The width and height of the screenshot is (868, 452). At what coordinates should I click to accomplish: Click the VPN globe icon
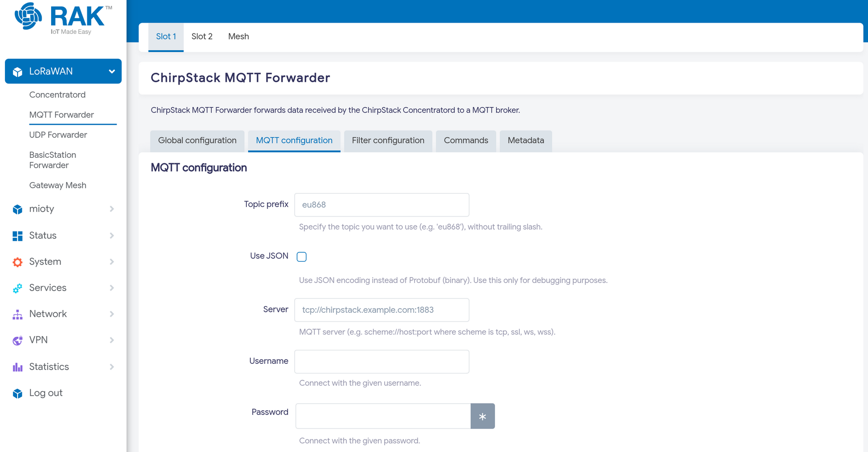[18, 340]
